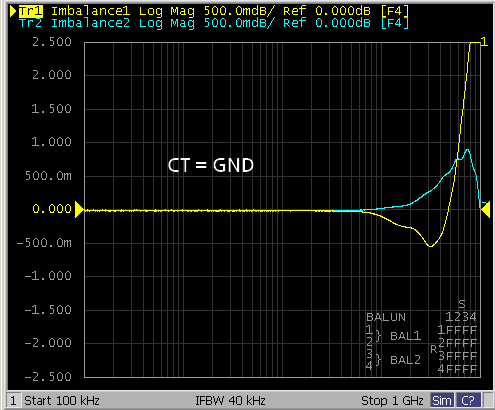
Task: Click the Tr1 [F4] indicator
Action: [x=395, y=11]
